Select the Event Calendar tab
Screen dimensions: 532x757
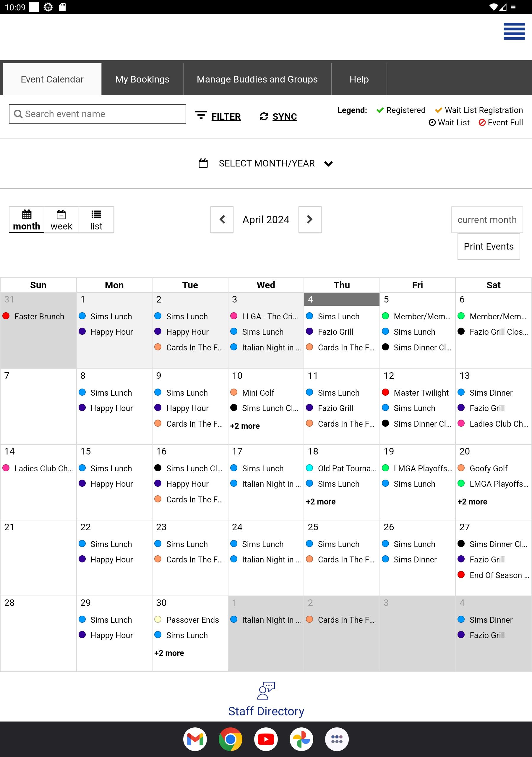52,79
